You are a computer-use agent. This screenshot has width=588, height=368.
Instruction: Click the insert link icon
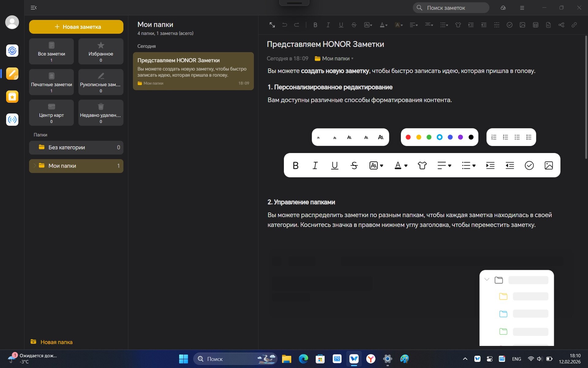[x=574, y=25]
